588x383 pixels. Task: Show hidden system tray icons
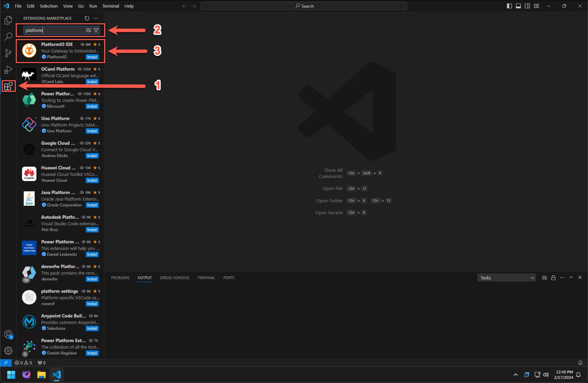(515, 374)
